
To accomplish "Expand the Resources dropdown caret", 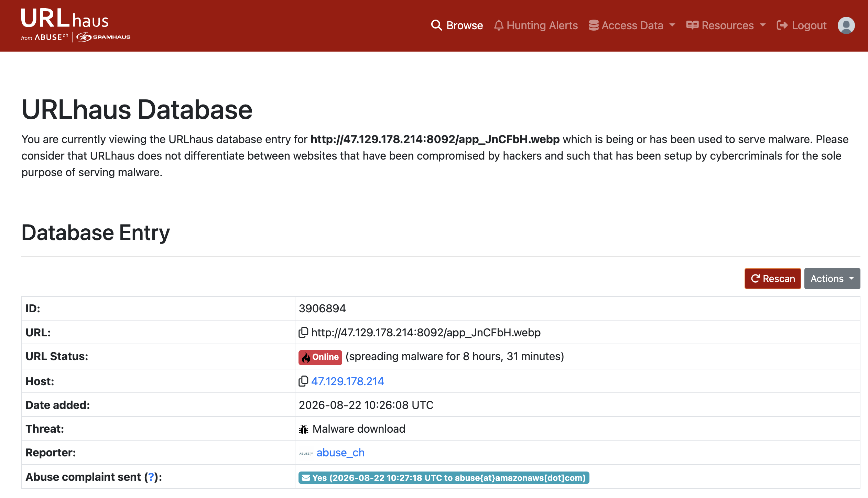I will 763,25.
